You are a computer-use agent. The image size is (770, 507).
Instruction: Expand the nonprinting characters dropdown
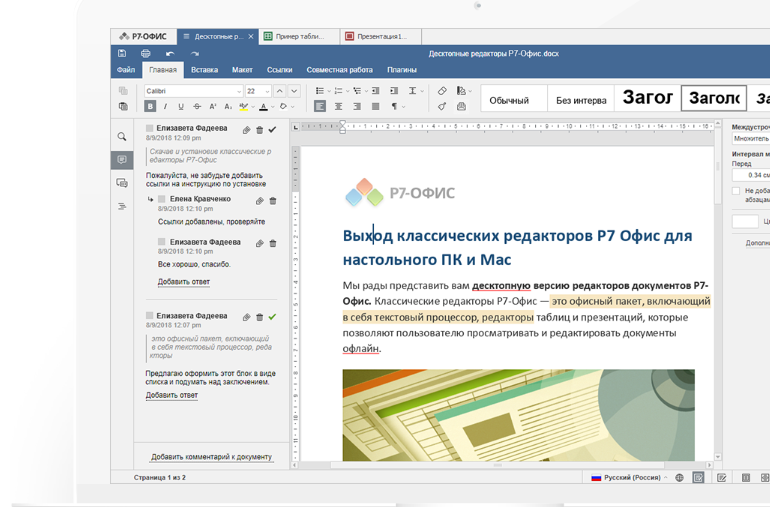[x=404, y=107]
